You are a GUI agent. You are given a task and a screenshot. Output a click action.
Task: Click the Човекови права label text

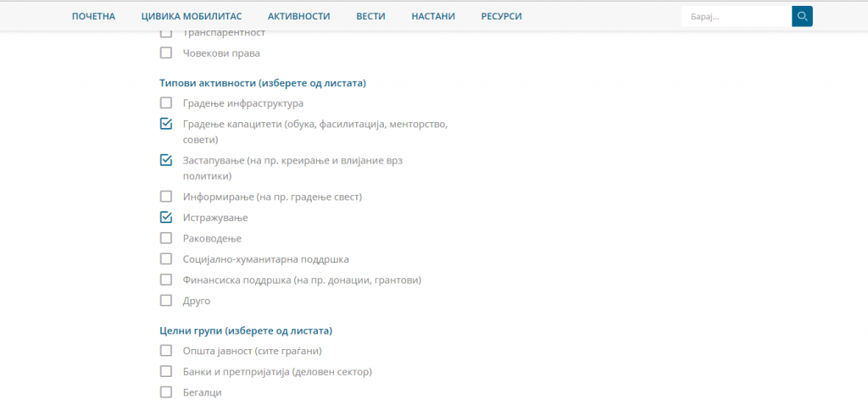click(221, 53)
